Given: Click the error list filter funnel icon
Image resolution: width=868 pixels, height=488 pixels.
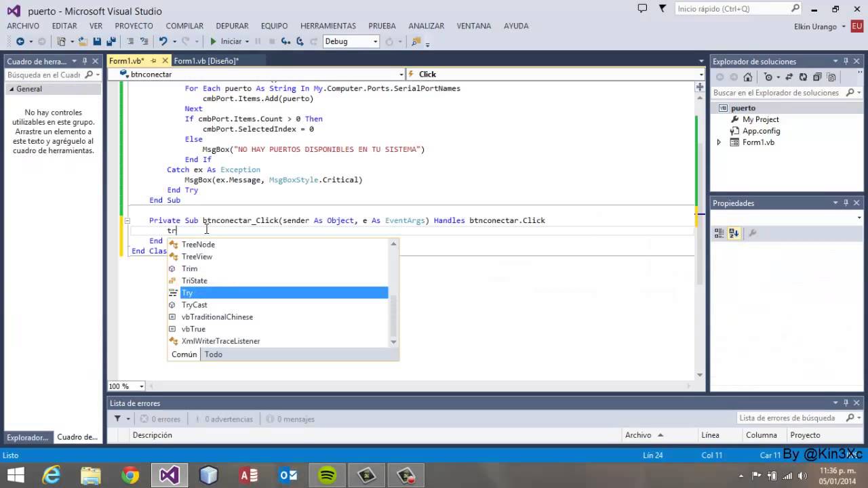Looking at the screenshot, I should pyautogui.click(x=117, y=419).
